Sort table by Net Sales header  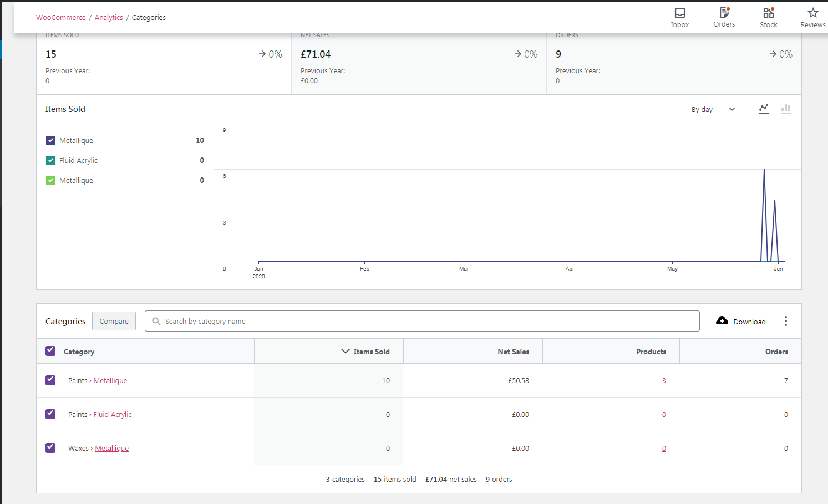513,352
